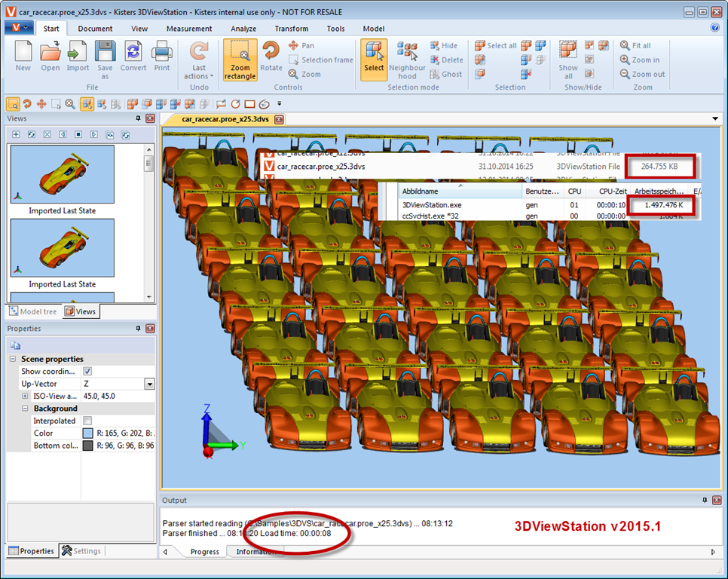Open the Last actions undo dropdown
The height and width of the screenshot is (579, 728).
point(199,60)
